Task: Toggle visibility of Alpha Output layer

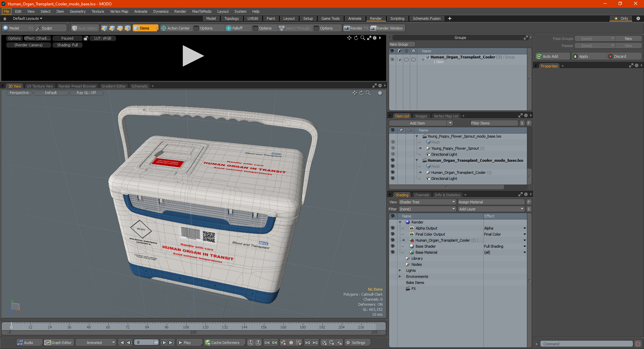Action: 392,228
